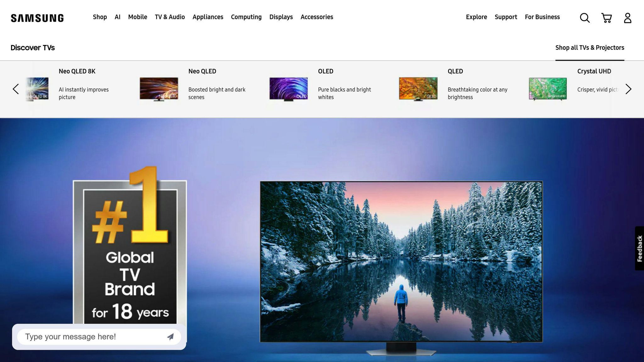Screen dimensions: 644x362
Task: Go to next TV category with right arrow
Action: coord(628,89)
